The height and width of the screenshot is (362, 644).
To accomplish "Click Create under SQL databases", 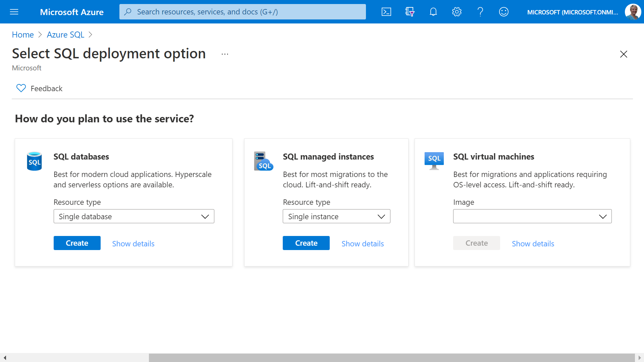I will coord(77,243).
